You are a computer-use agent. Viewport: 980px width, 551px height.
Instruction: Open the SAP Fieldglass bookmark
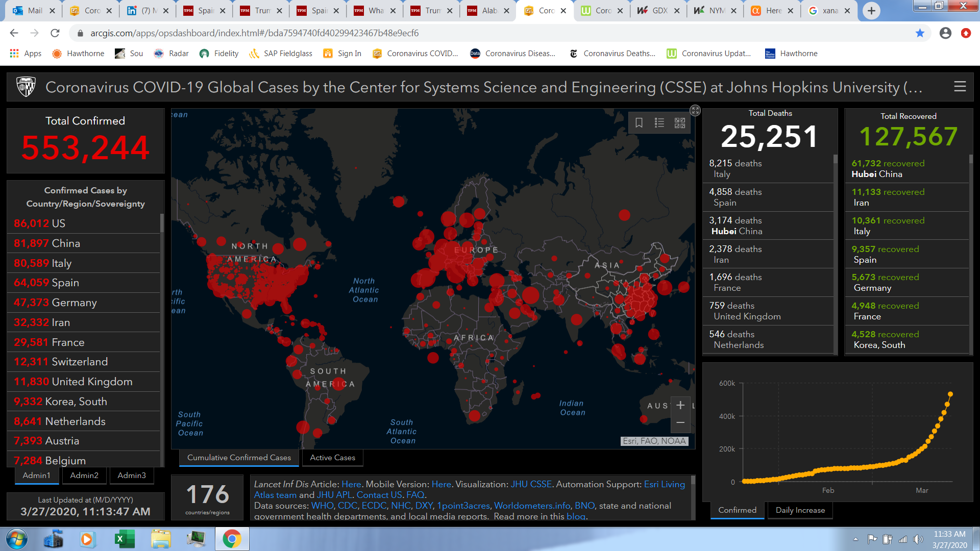281,54
